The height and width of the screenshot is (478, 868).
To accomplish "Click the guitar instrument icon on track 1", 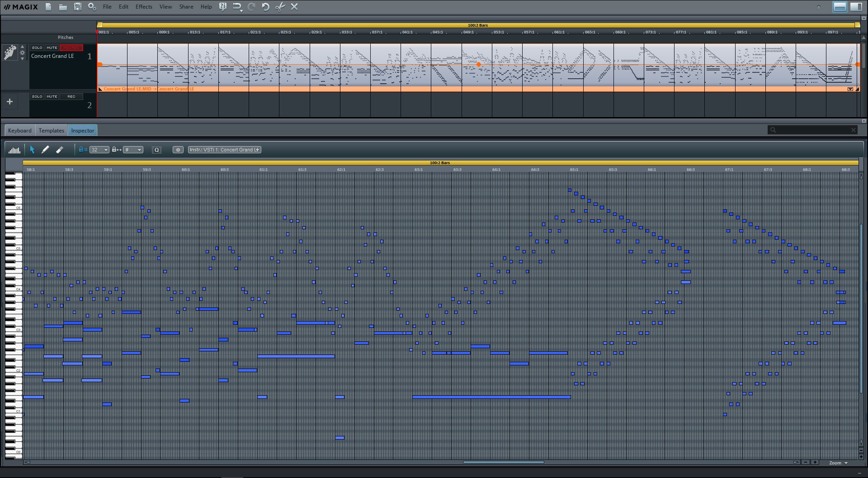I will [10, 52].
